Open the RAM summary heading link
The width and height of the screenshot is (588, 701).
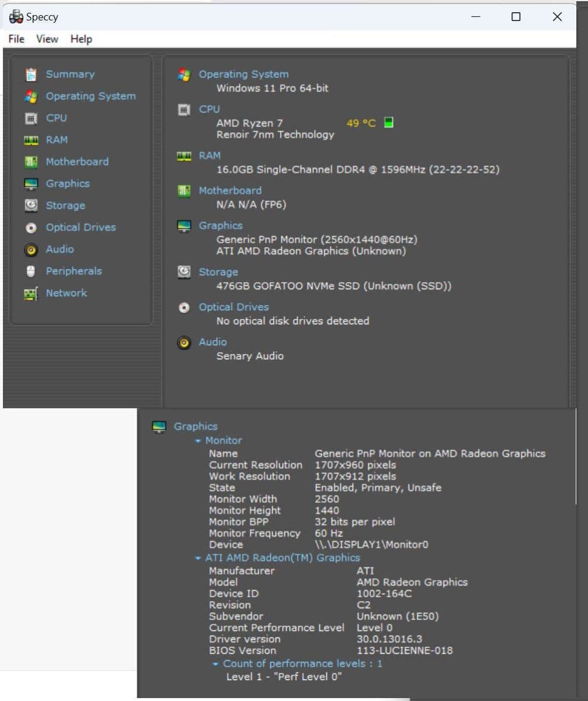coord(210,155)
